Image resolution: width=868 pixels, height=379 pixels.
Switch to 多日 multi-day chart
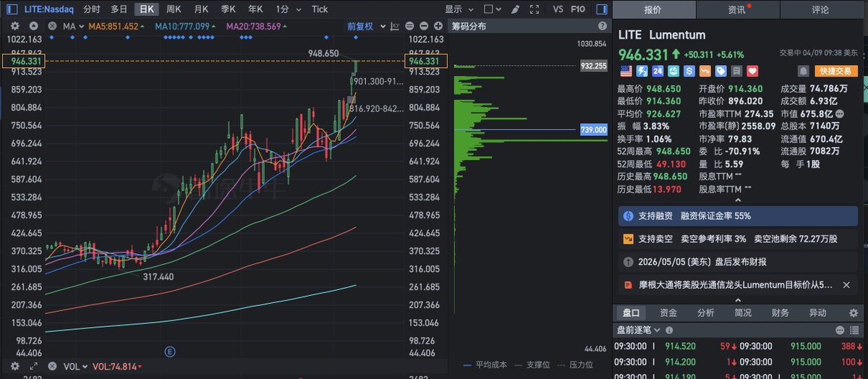[119, 9]
